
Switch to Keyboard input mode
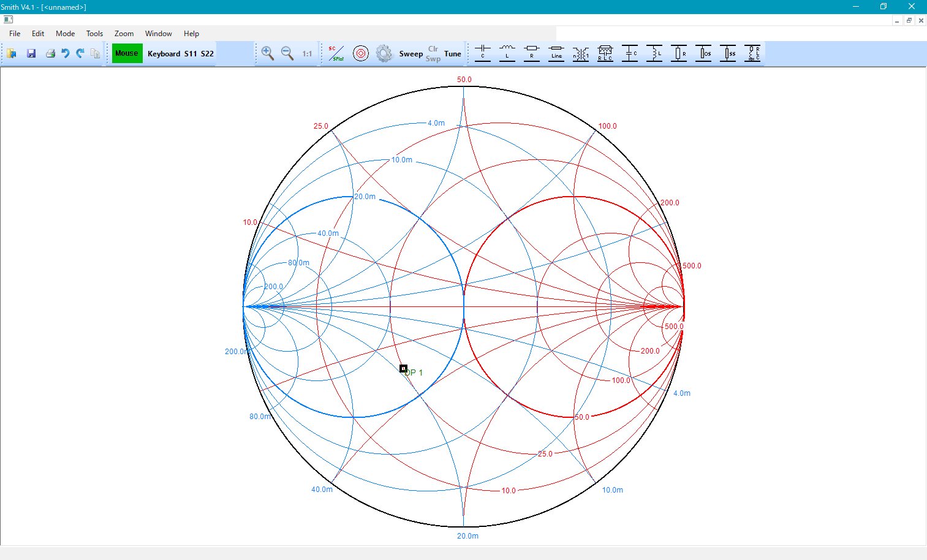pos(164,54)
